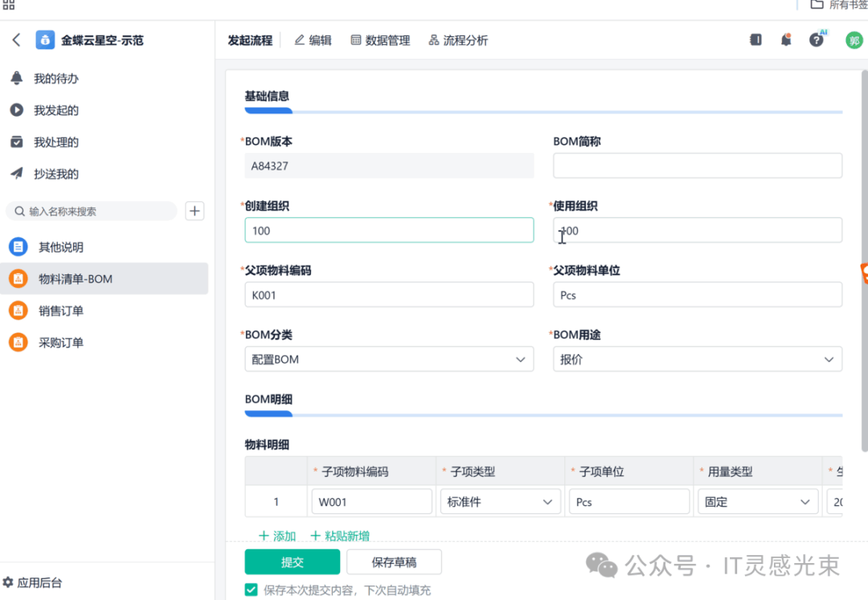Switch to the 数据管理 tab

tap(380, 40)
